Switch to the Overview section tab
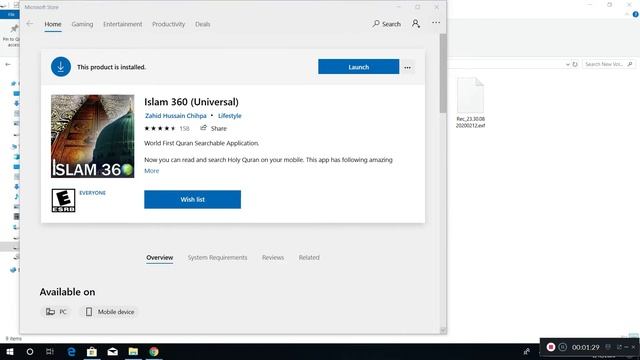This screenshot has width=640, height=360. click(x=160, y=258)
